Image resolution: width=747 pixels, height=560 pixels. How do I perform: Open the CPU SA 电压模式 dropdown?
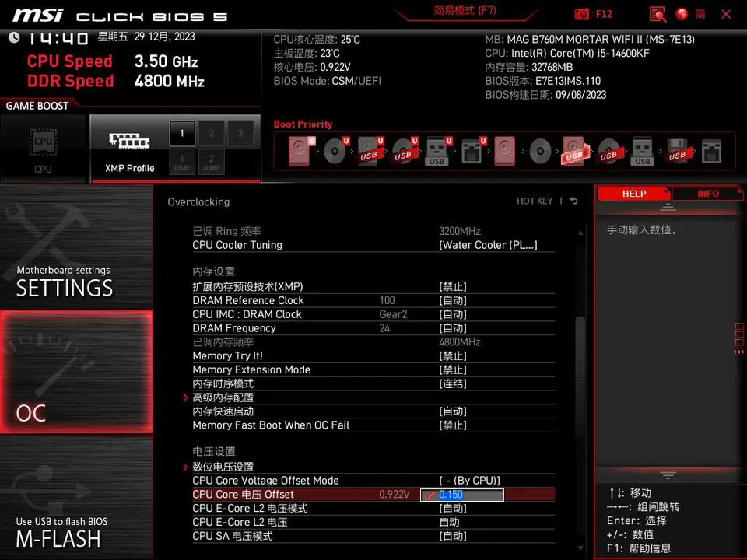pyautogui.click(x=453, y=536)
